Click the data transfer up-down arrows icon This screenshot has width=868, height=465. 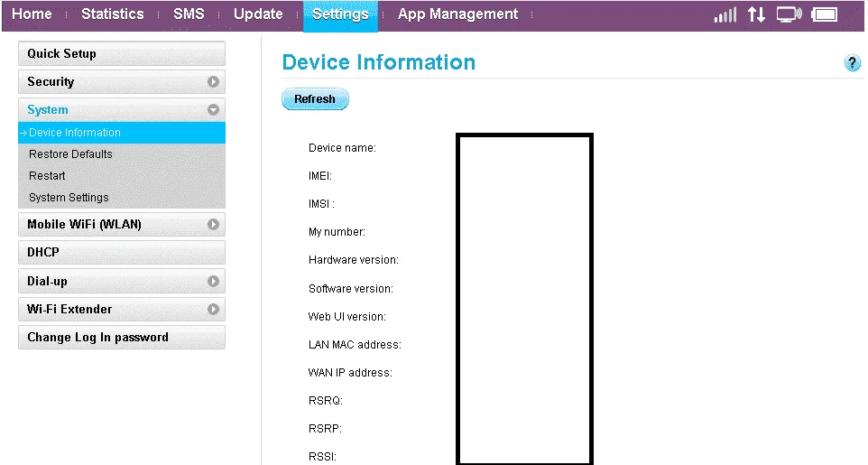756,15
